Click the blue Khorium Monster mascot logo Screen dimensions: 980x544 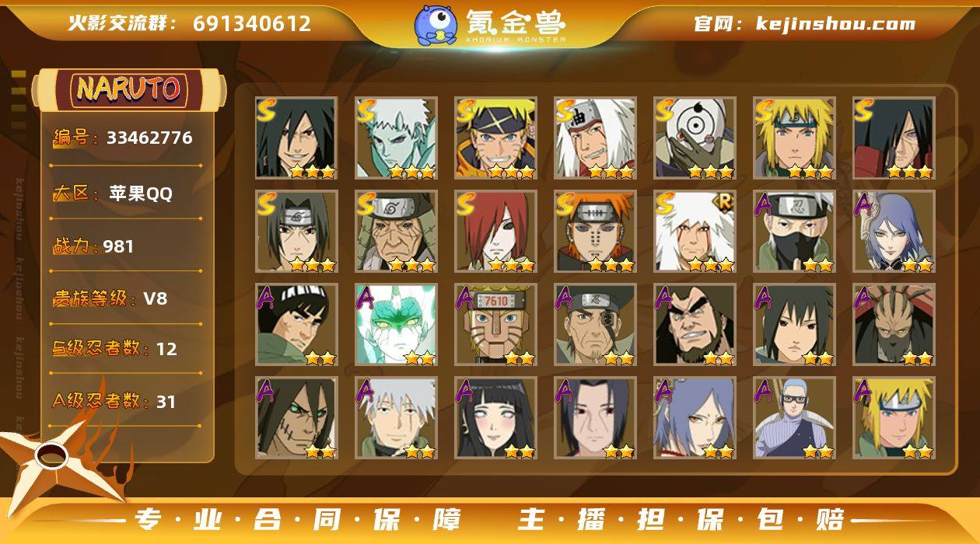click(x=435, y=24)
